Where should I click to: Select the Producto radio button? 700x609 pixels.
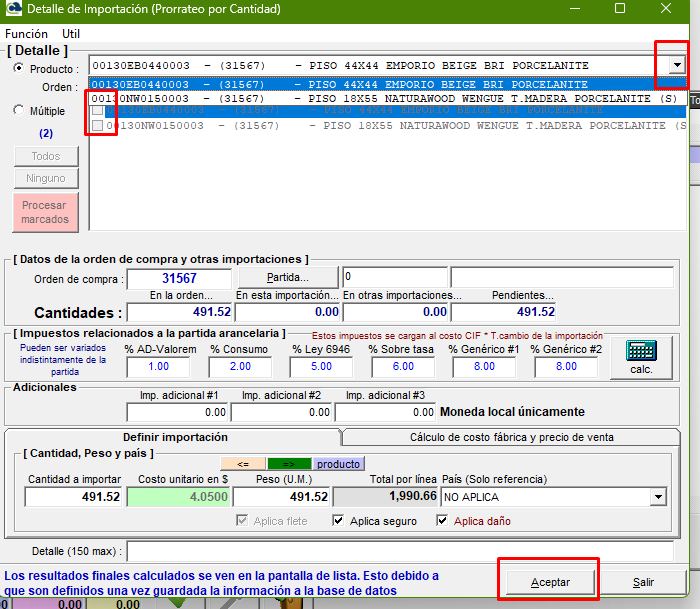[x=19, y=69]
